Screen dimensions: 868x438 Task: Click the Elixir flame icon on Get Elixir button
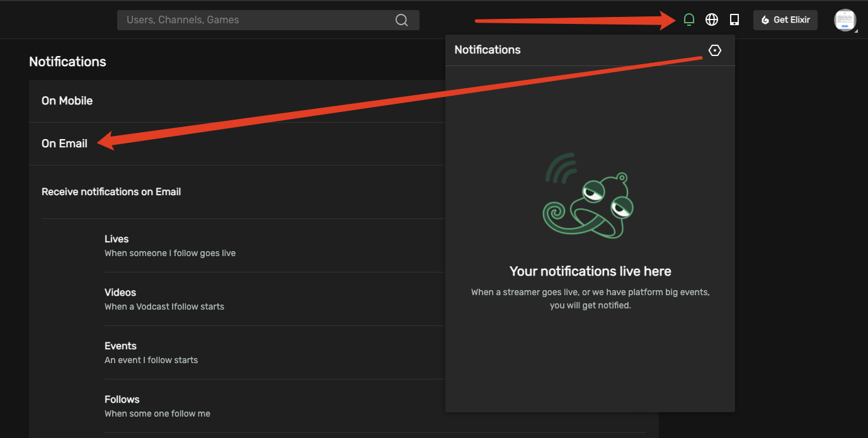point(764,20)
